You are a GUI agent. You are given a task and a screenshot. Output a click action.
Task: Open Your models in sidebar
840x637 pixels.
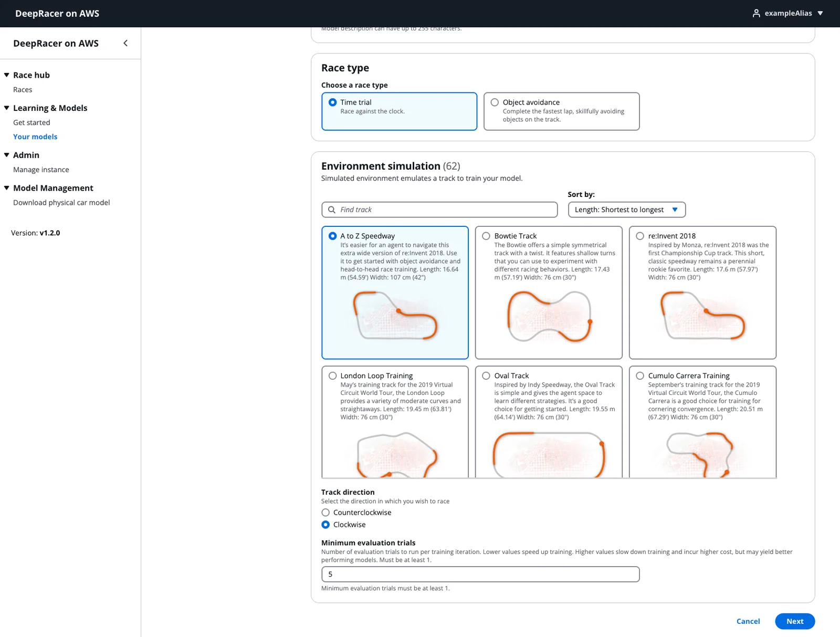(x=35, y=137)
